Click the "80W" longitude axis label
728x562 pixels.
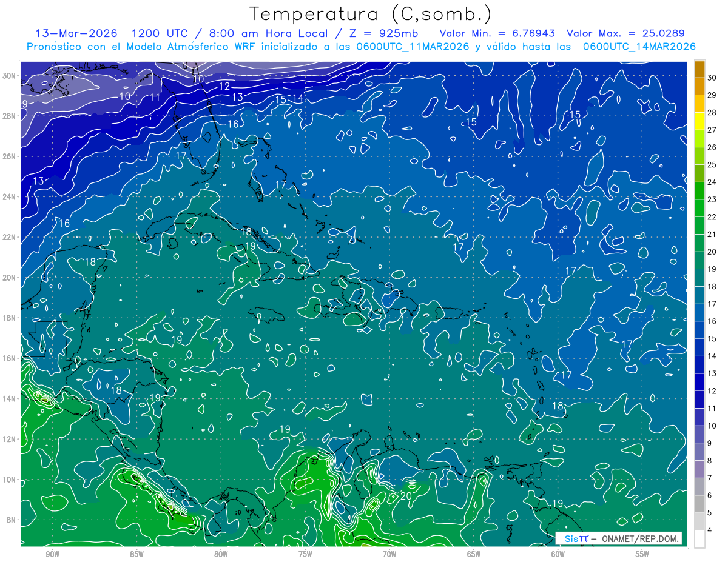point(221,554)
